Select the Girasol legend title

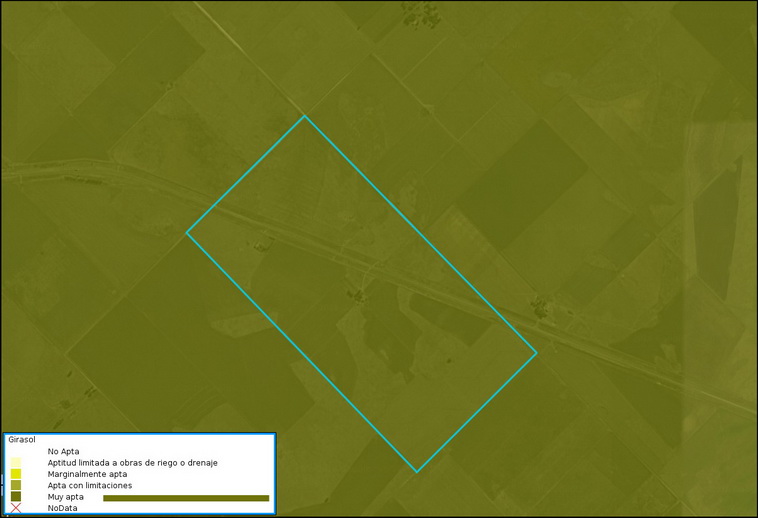pos(22,440)
